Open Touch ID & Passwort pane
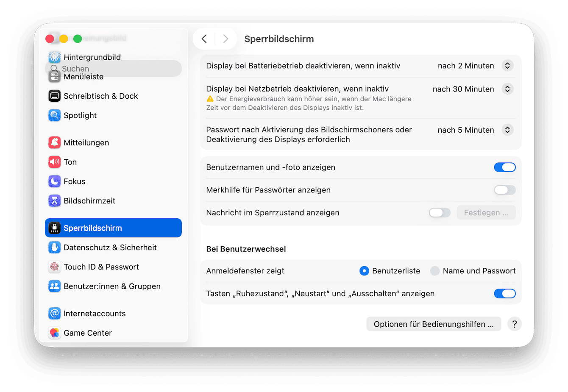This screenshot has height=392, width=568. (113, 267)
